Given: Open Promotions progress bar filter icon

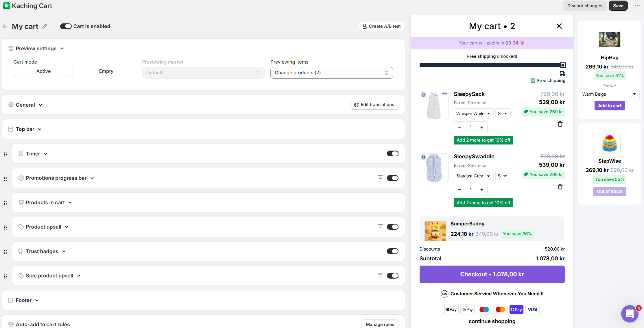Looking at the screenshot, I should pos(380,177).
